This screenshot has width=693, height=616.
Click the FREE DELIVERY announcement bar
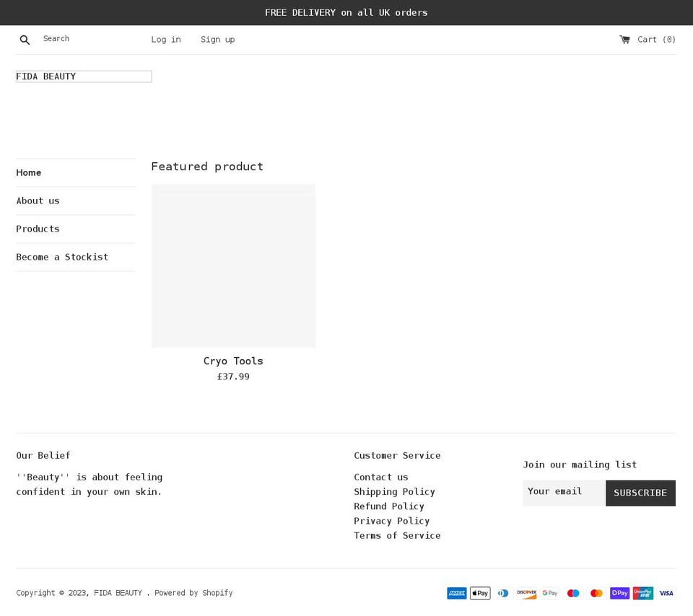pos(346,12)
